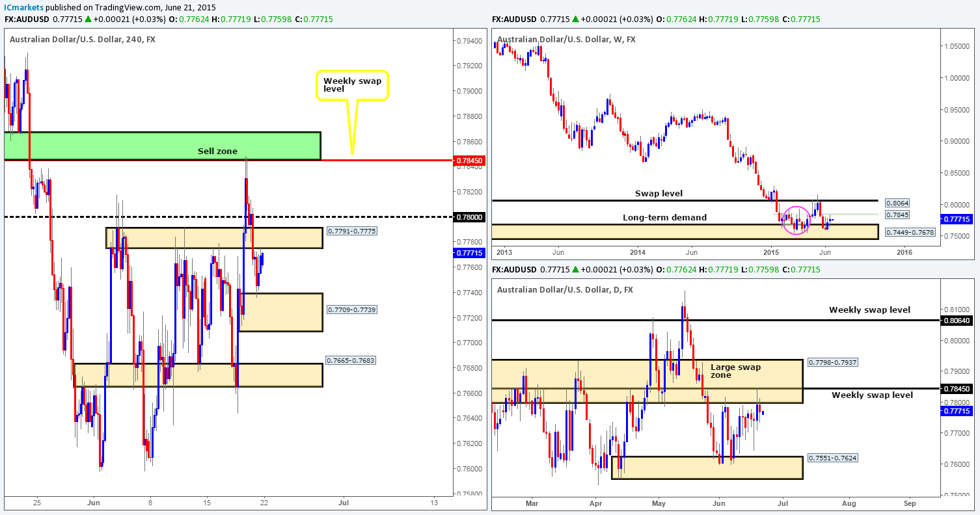This screenshot has height=515, width=980.
Task: Click '2016' on the weekly time axis
Action: (x=904, y=252)
